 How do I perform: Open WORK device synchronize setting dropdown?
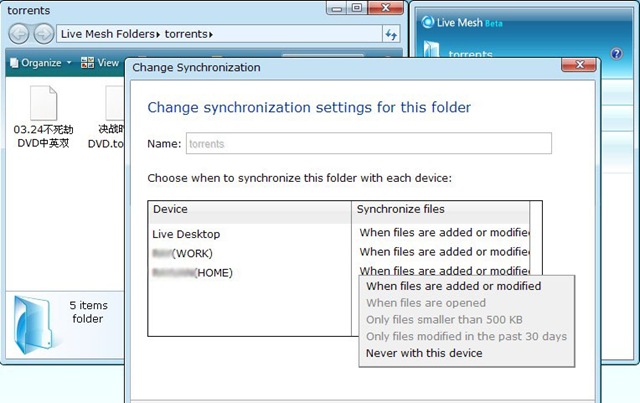[444, 252]
